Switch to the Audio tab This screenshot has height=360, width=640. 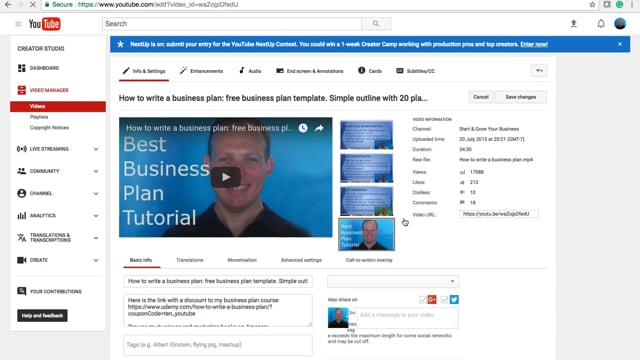coord(250,71)
